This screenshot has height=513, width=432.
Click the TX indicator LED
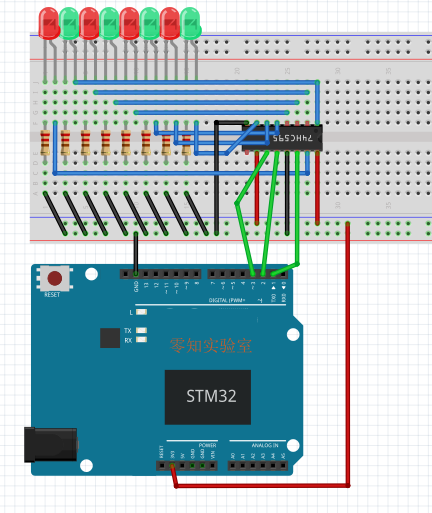tap(142, 330)
